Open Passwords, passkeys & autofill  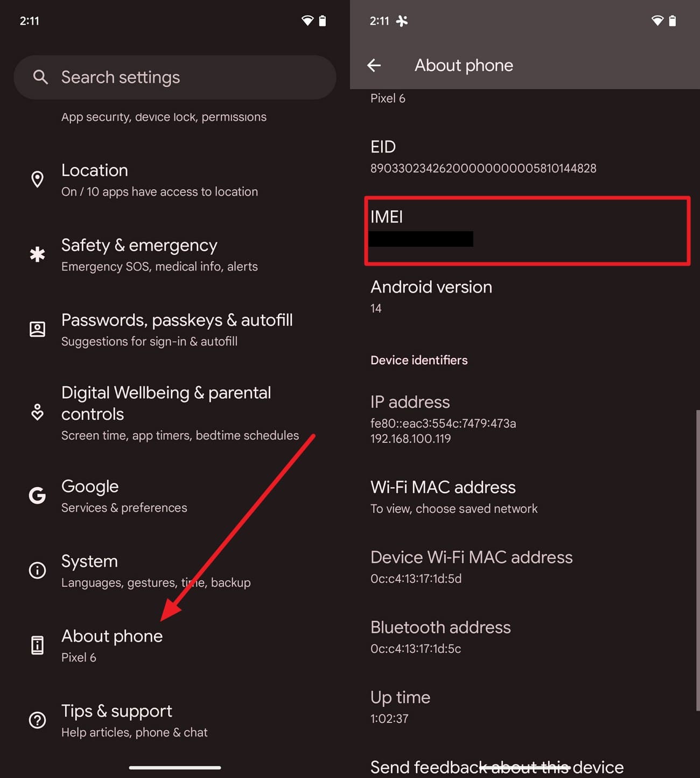[x=175, y=330]
